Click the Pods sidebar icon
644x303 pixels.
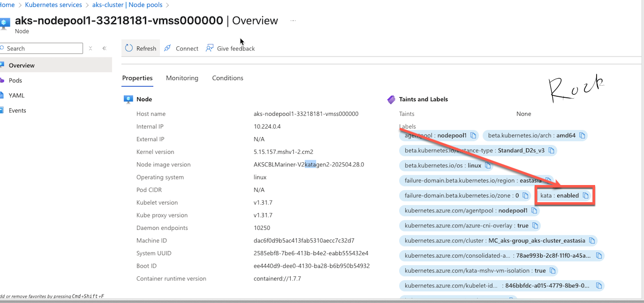click(2, 80)
